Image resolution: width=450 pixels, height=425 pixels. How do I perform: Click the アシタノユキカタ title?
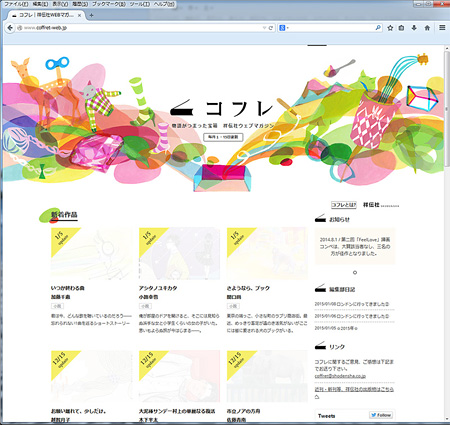click(x=158, y=288)
